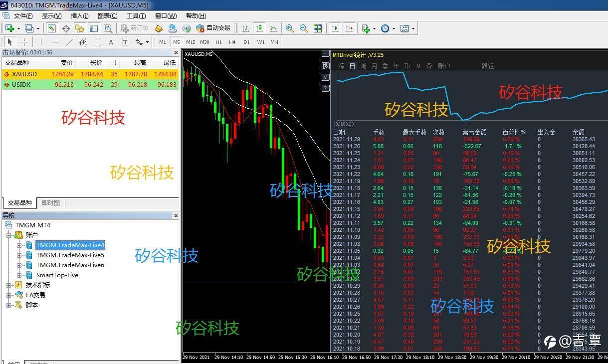Zoom out on the chart

click(x=304, y=28)
